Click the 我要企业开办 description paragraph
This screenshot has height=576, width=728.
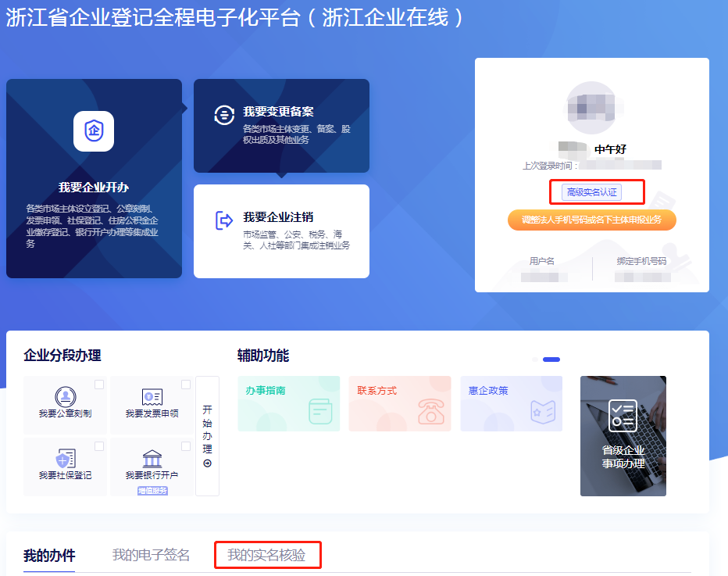92,226
